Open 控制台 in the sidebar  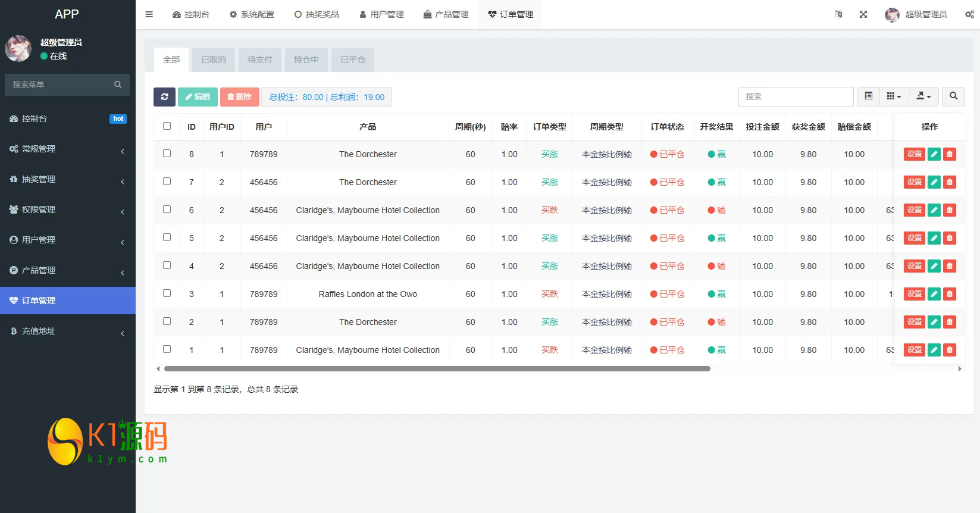coord(68,118)
